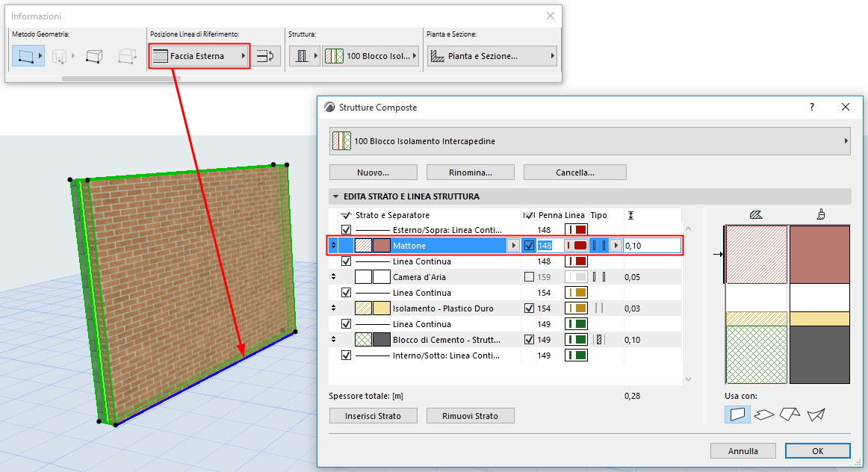The image size is (868, 472).
Task: Click the thickness column header icon
Action: coord(630,215)
